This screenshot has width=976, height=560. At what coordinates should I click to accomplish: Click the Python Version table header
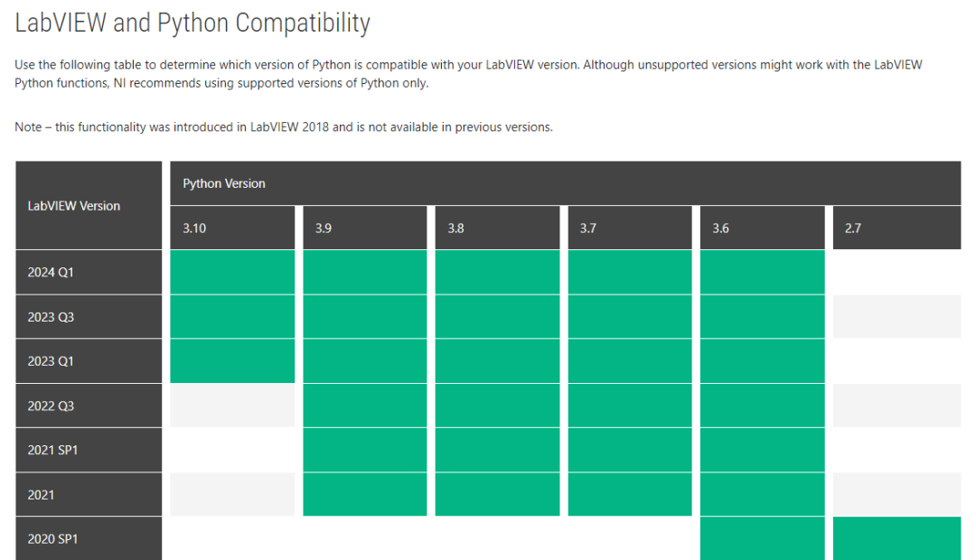(224, 183)
